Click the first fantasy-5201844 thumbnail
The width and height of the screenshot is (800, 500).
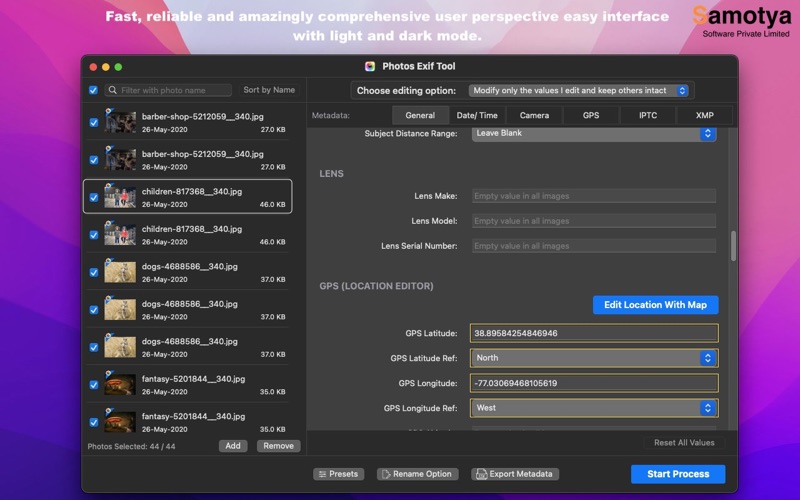coord(120,384)
